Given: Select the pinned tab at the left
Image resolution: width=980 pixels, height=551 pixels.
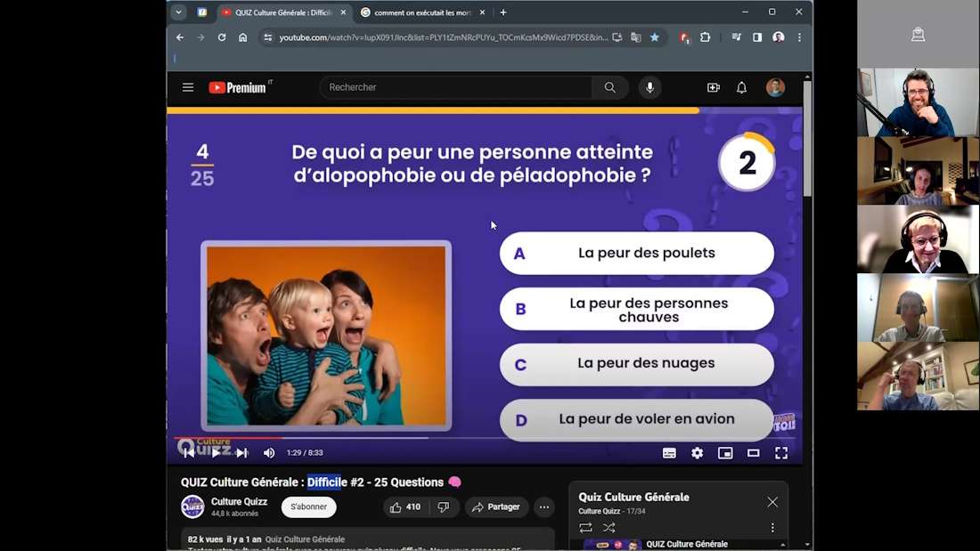Looking at the screenshot, I should tap(202, 12).
